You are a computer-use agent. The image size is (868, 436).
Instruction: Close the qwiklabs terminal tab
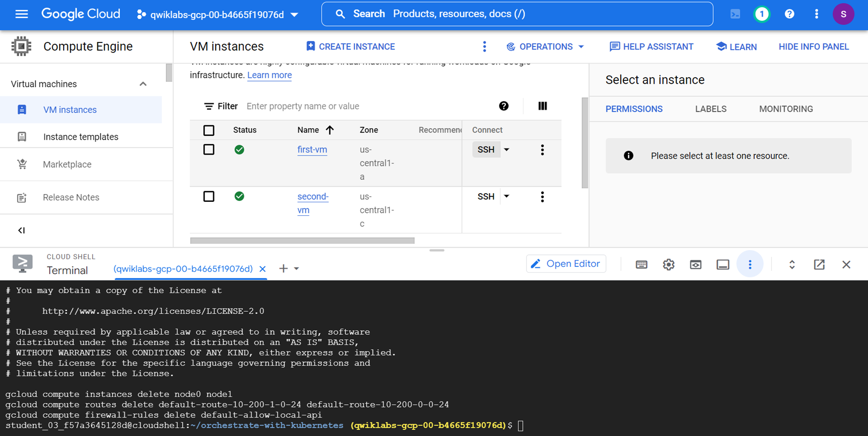tap(262, 269)
